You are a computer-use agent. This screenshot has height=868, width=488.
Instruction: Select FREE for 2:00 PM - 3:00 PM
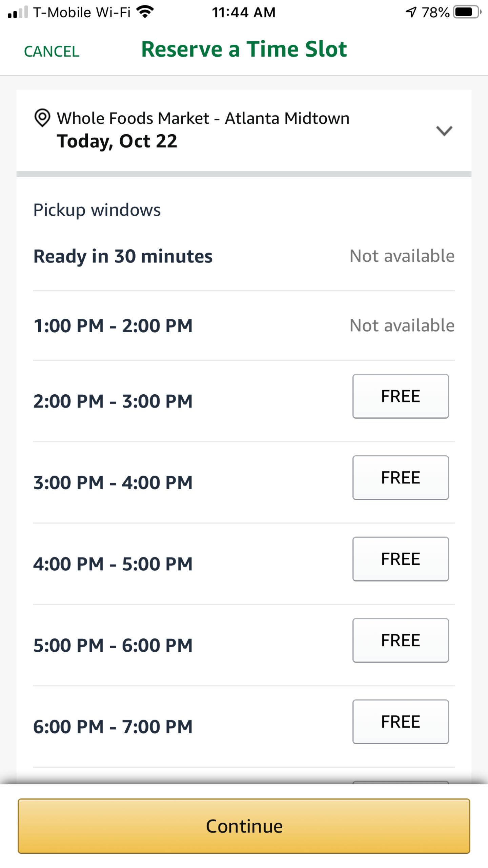coord(400,396)
